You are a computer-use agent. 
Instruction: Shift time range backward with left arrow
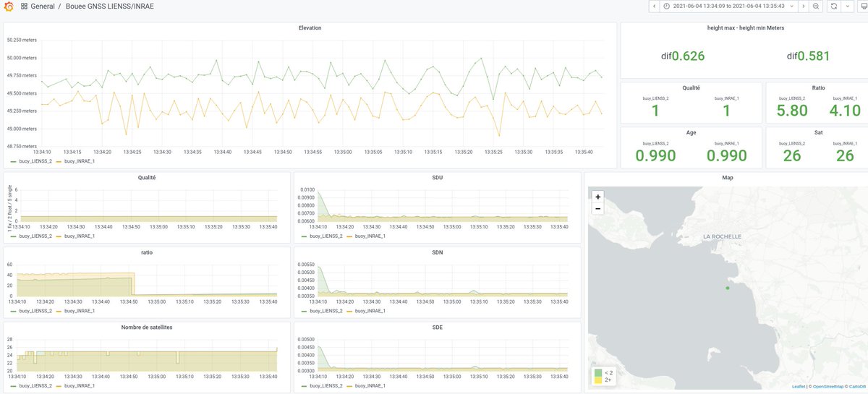click(654, 7)
